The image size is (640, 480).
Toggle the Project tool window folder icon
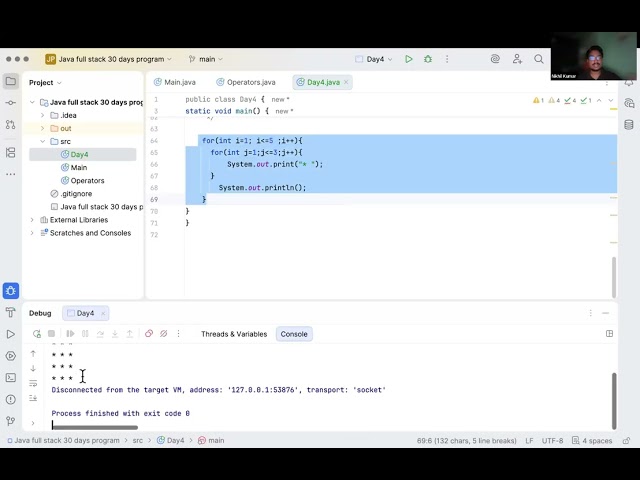coord(11,81)
